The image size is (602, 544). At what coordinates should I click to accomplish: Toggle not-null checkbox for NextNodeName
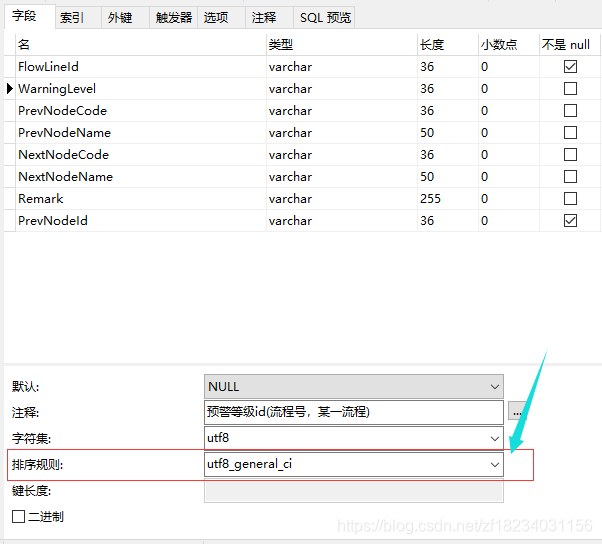point(570,177)
